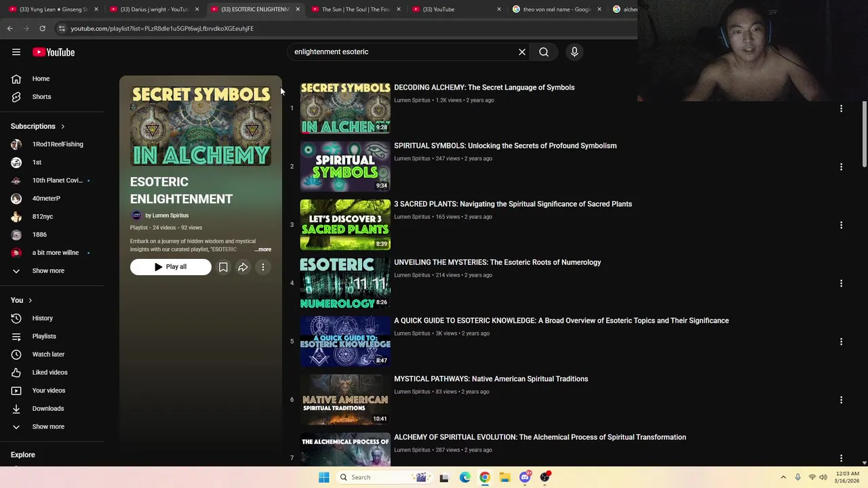
Task: Share the ESOTERIC ENLIGHTENMENT playlist
Action: click(243, 267)
